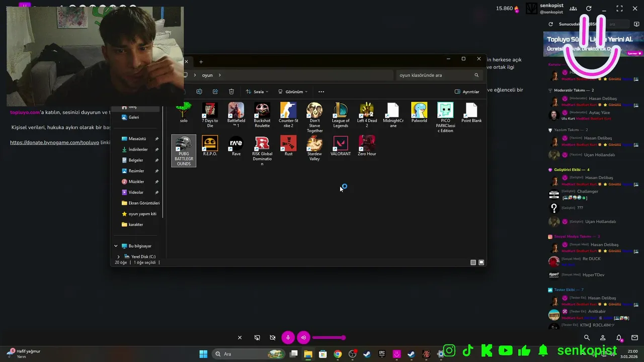
Task: Open oyun yapım kiti in sidebar
Action: point(139,214)
